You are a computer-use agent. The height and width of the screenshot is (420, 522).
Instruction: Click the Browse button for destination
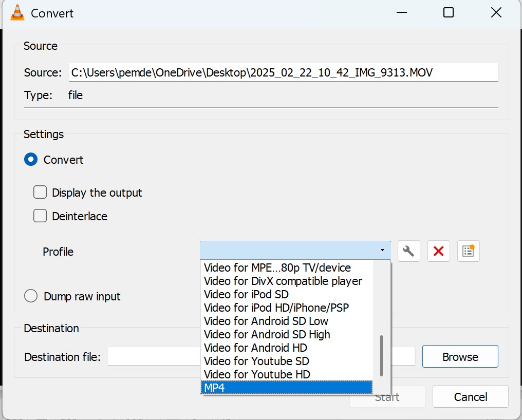point(459,356)
